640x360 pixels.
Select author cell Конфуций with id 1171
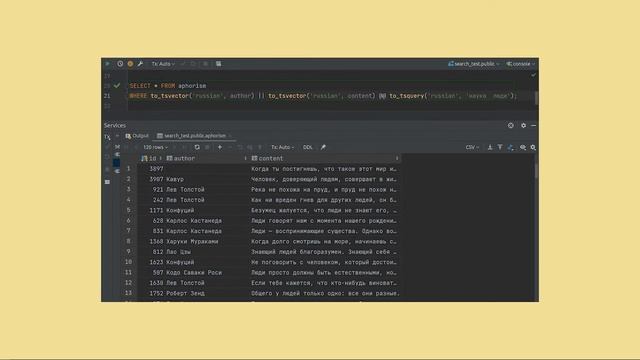click(207, 210)
